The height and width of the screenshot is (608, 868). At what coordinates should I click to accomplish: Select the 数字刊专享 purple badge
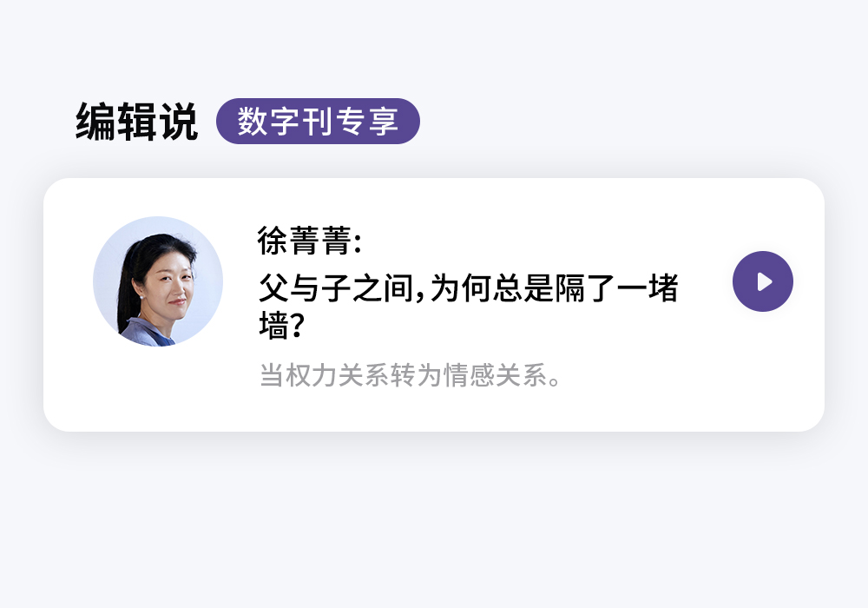(318, 122)
